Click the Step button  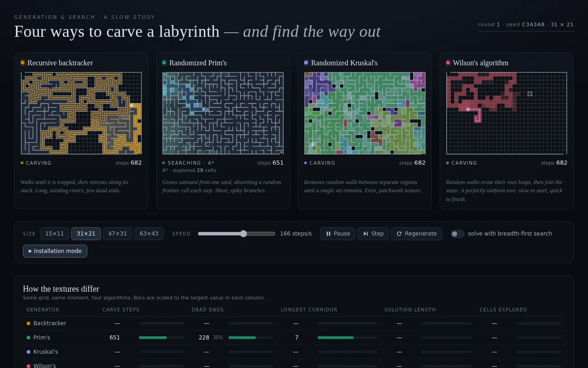pos(373,234)
